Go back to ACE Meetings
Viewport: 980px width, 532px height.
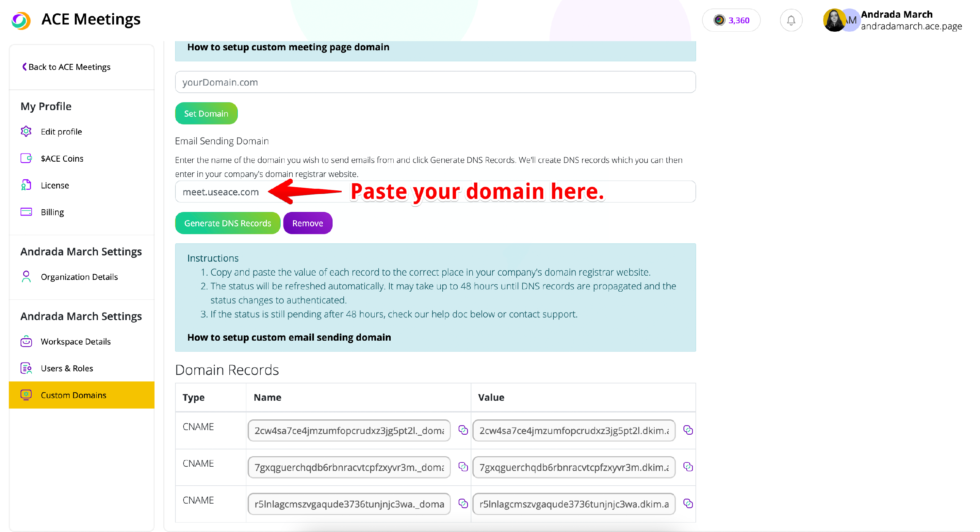click(x=66, y=67)
